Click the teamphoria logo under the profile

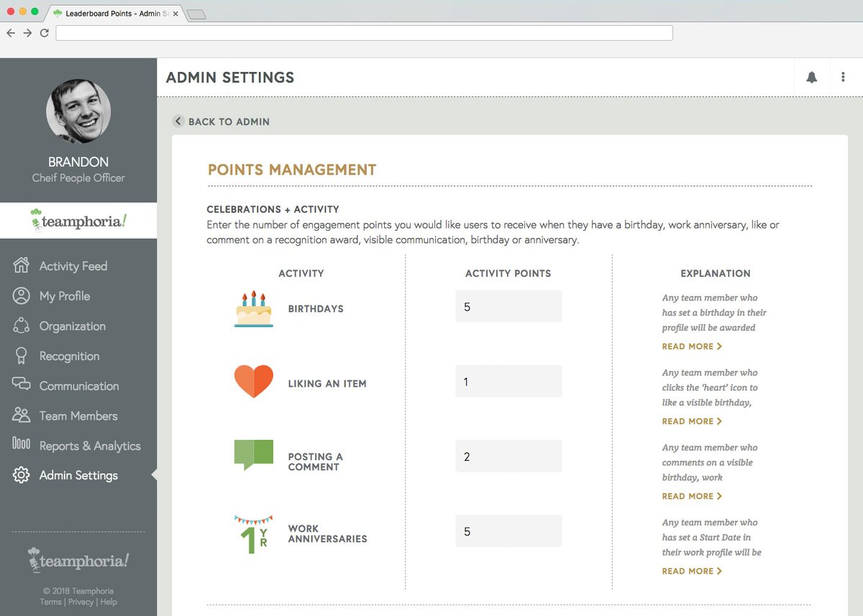(x=78, y=220)
